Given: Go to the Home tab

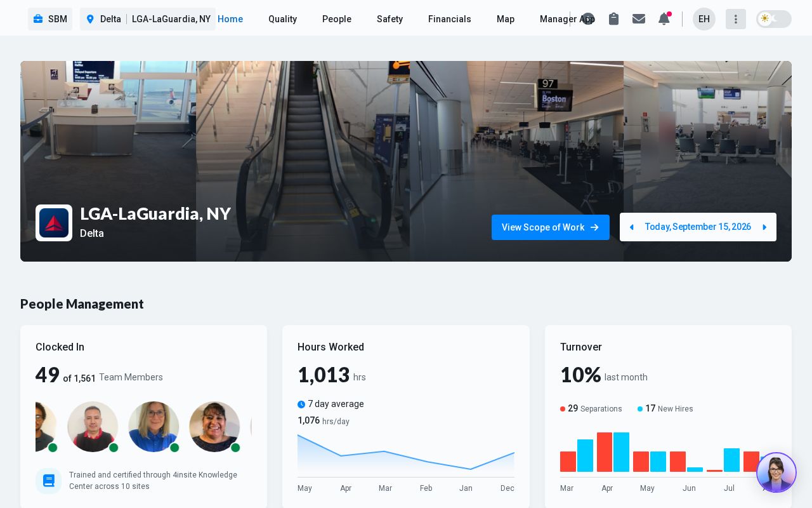Looking at the screenshot, I should [x=230, y=19].
